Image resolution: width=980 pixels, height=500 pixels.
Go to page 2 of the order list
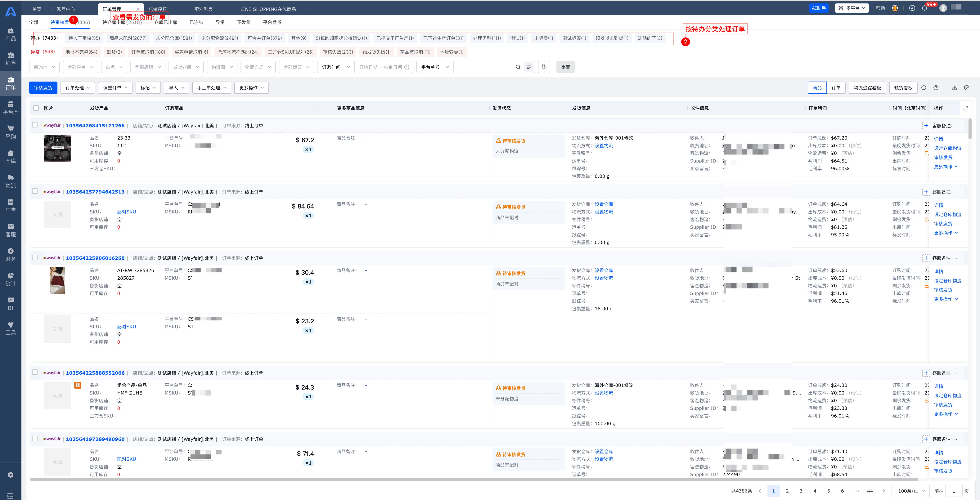[787, 490]
